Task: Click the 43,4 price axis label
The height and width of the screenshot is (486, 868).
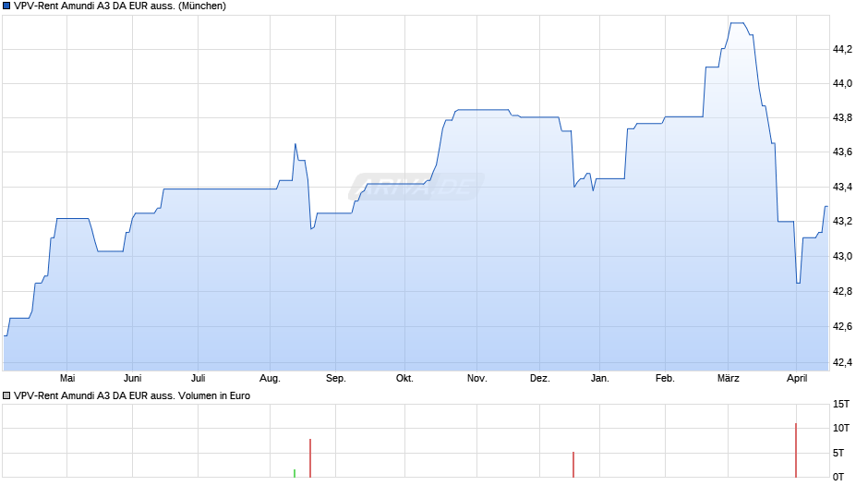Action: (842, 187)
